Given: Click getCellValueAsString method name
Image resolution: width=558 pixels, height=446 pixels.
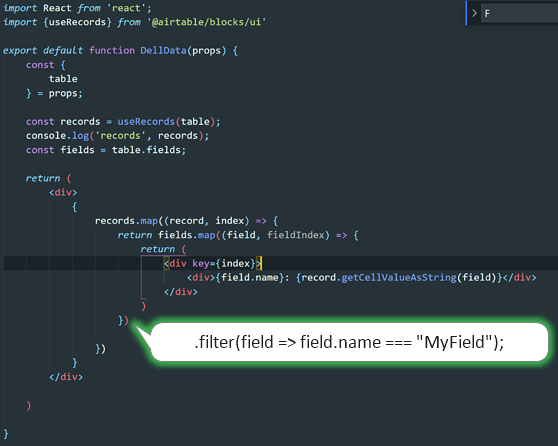Looking at the screenshot, I should click(x=399, y=277).
